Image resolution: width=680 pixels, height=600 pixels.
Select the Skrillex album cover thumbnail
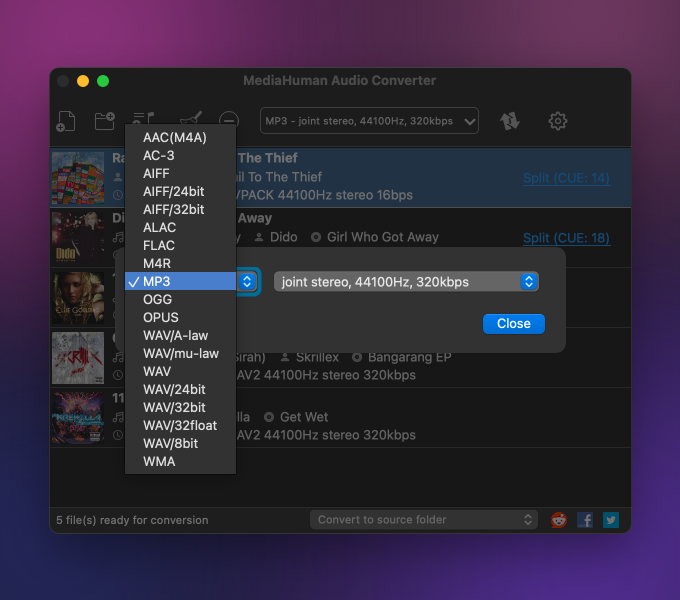78,358
